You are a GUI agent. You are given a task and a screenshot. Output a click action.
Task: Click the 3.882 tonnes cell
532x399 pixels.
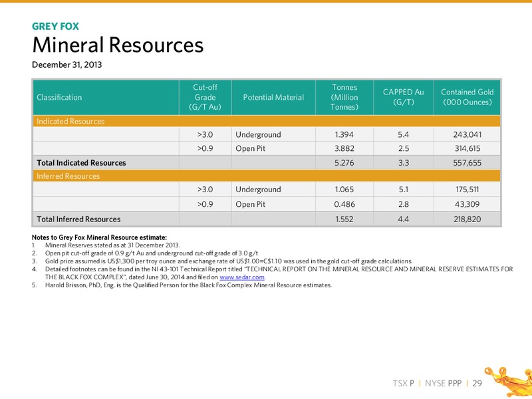point(344,148)
